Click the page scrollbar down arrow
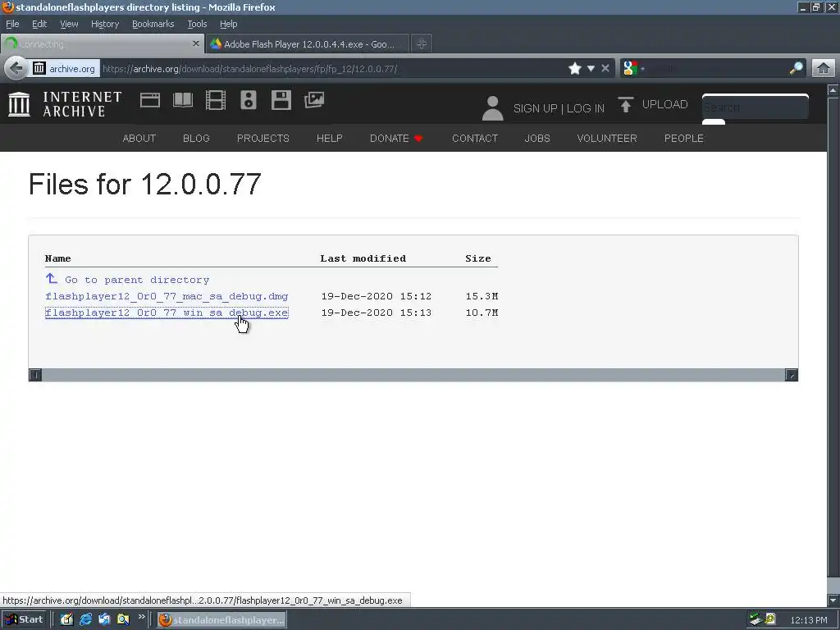Image resolution: width=840 pixels, height=630 pixels. click(x=833, y=600)
